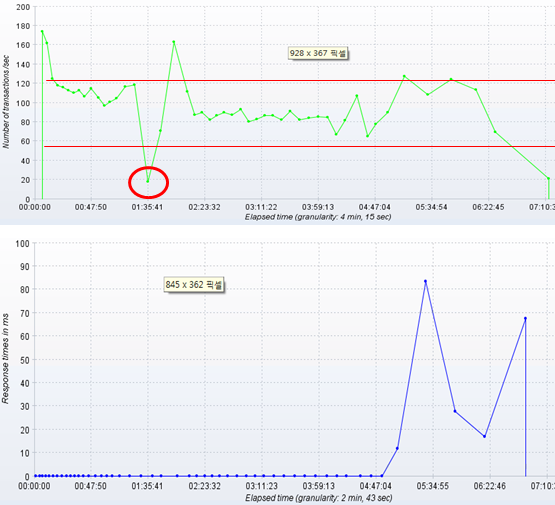Viewport: 555px width, 505px height.
Task: Click the 06:22:45 tick on transactions chart
Action: tap(488, 207)
